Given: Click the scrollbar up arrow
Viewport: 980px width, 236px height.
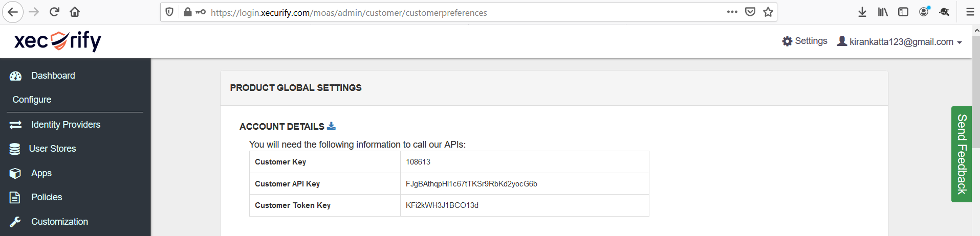Looking at the screenshot, I should pos(976,30).
